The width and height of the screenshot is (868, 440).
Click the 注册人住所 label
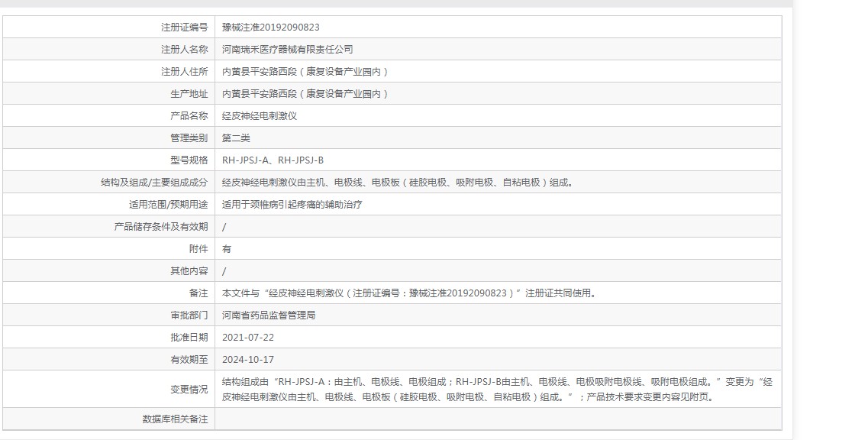(184, 72)
